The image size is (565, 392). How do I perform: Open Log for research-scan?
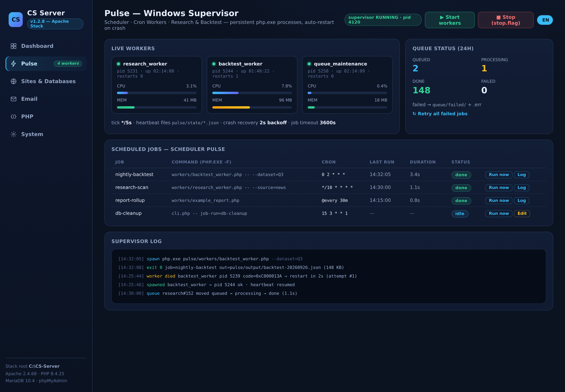click(521, 188)
